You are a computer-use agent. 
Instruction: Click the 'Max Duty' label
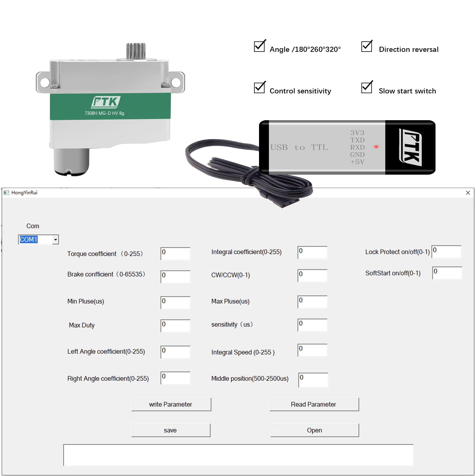click(82, 325)
